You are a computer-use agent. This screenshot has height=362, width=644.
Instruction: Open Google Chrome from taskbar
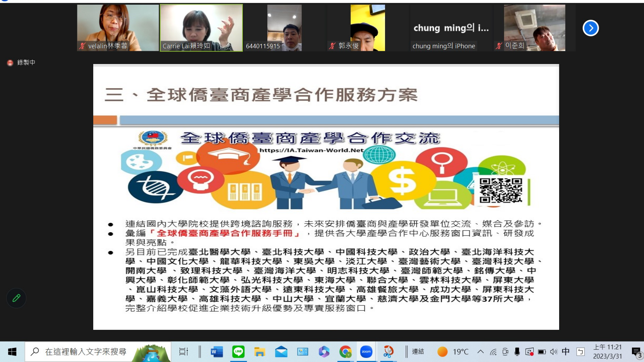345,352
